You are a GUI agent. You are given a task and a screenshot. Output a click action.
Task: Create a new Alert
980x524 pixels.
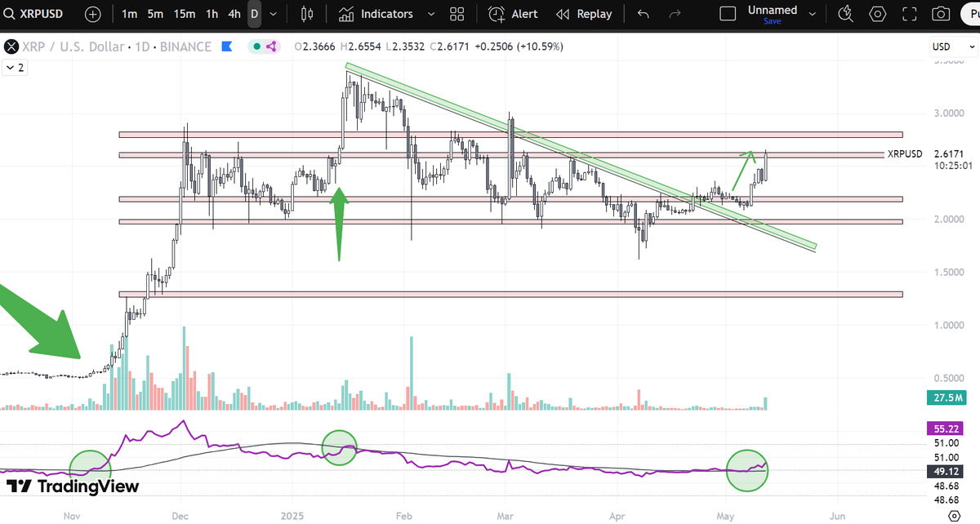point(513,14)
